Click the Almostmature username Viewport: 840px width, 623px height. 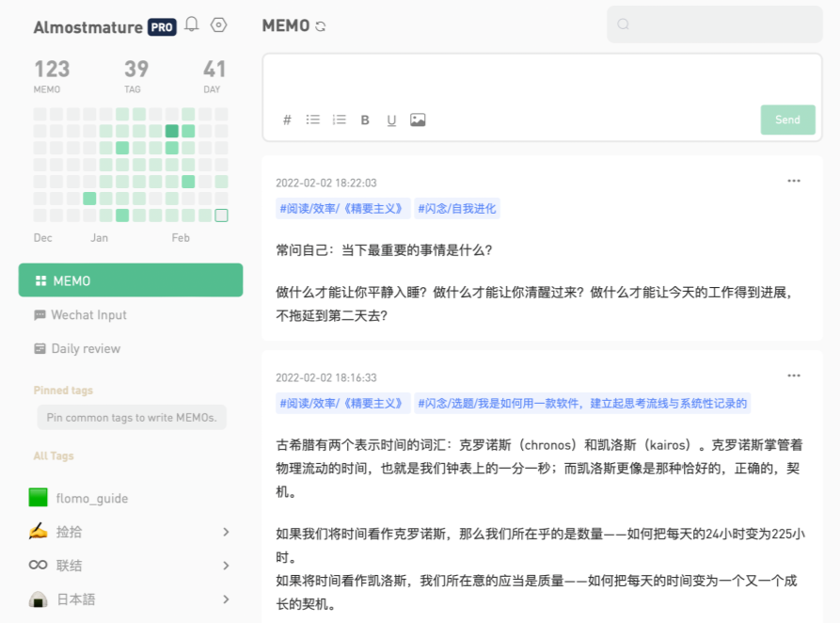coord(87,26)
